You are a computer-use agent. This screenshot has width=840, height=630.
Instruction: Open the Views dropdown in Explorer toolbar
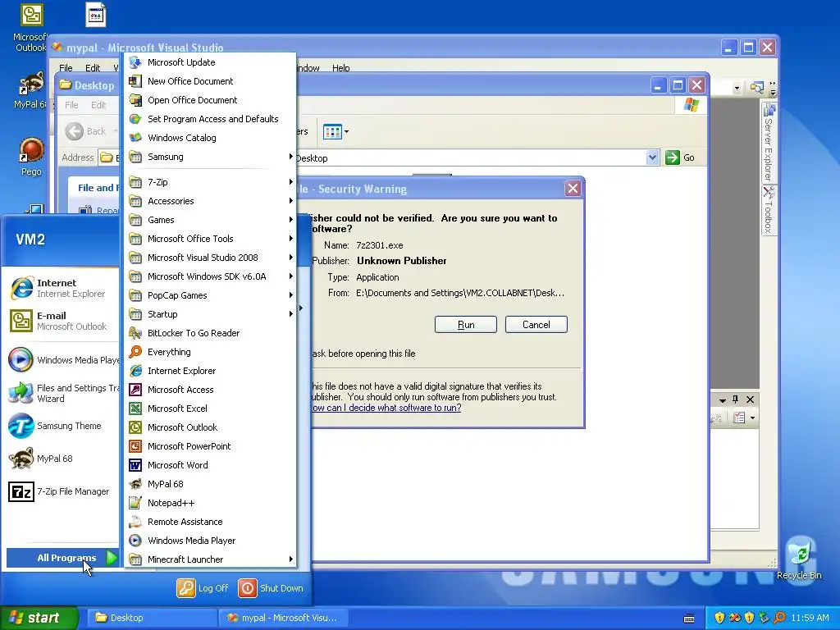click(336, 131)
